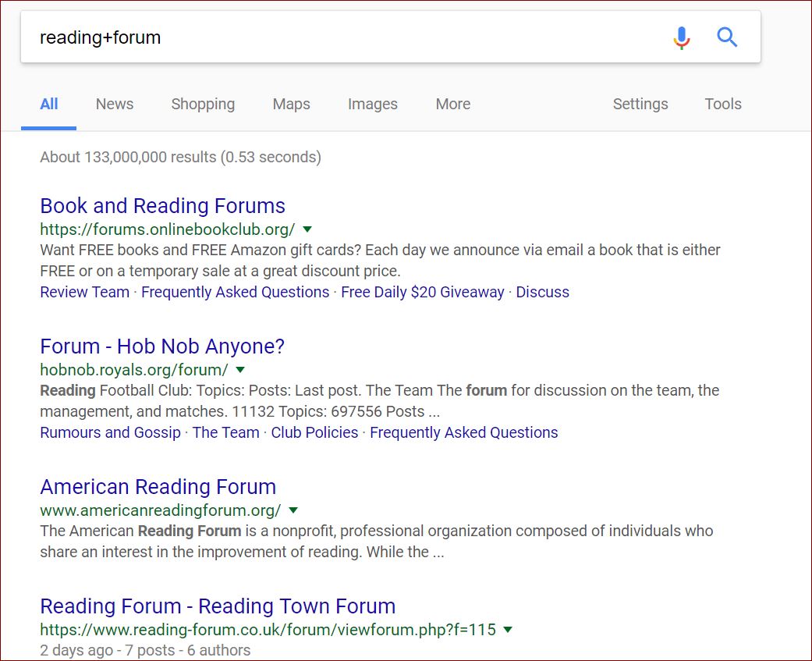The width and height of the screenshot is (812, 661).
Task: Open the dropdown arrow beside forums.onlinebookclub.org
Action: 307,229
